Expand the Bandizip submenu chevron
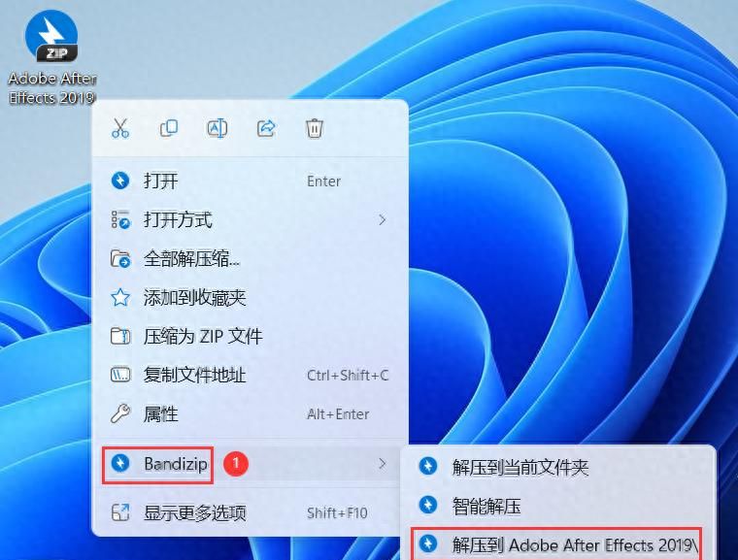 tap(383, 464)
